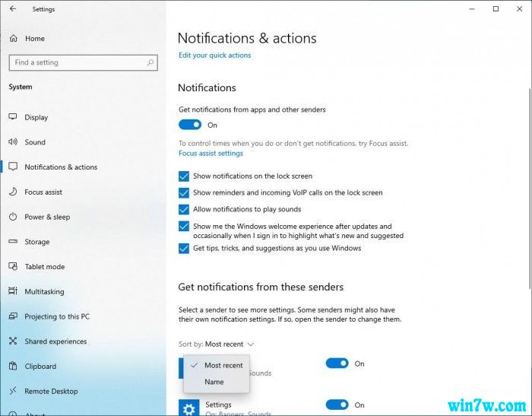The image size is (532, 416).
Task: Minimize the Settings window
Action: pyautogui.click(x=472, y=9)
